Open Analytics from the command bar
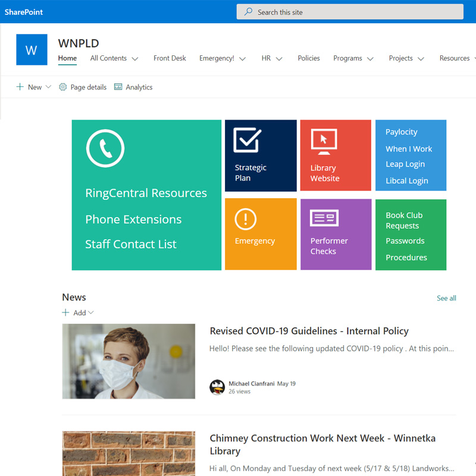Image resolution: width=476 pixels, height=476 pixels. 133,87
